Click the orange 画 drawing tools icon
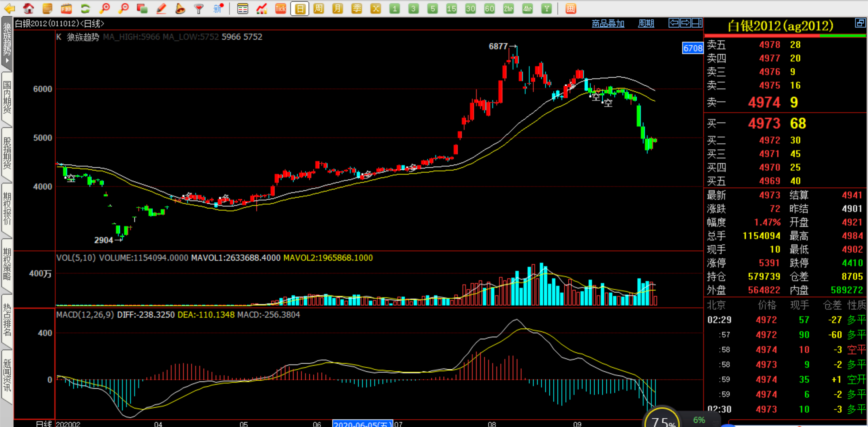 click(570, 8)
